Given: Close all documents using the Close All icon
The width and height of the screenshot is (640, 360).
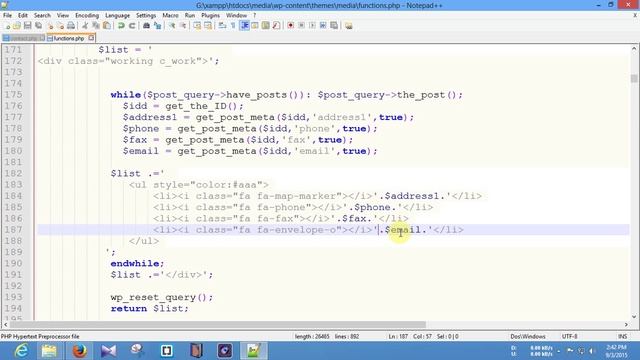Looking at the screenshot, I should (60, 26).
